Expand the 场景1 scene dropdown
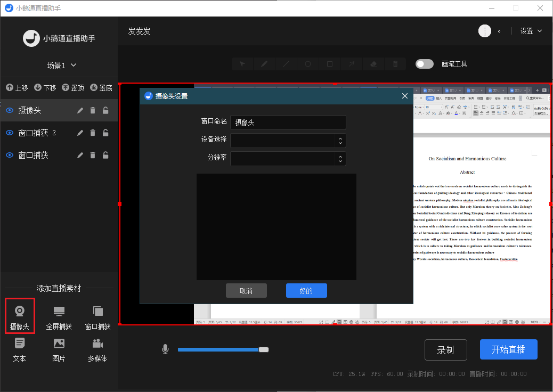 (x=62, y=66)
